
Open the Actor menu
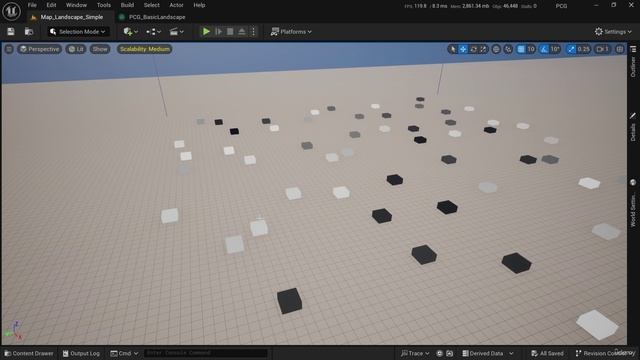[x=176, y=5]
